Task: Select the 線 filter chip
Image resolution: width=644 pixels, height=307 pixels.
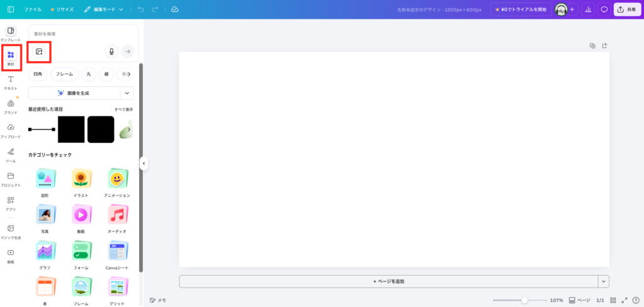Action: [x=106, y=74]
